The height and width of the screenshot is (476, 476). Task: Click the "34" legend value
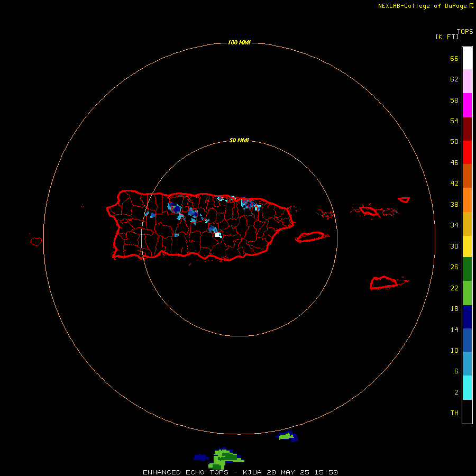click(454, 225)
